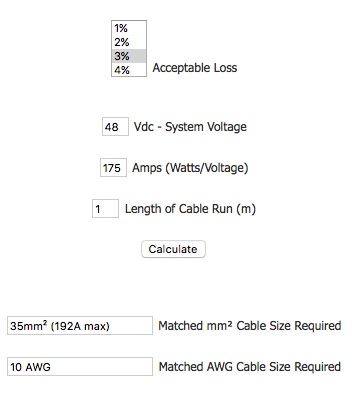Focus the Vdc System Voltage input

[115, 127]
